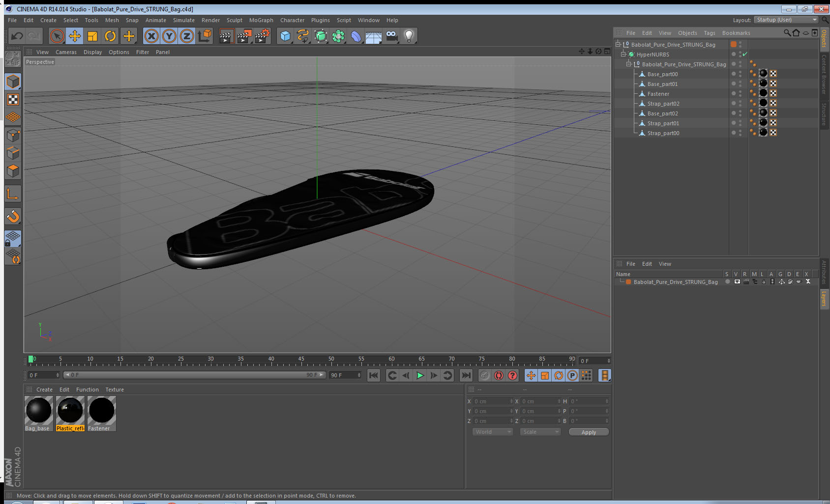Switch to Edges mode icon
Image resolution: width=830 pixels, height=504 pixels.
(13, 153)
